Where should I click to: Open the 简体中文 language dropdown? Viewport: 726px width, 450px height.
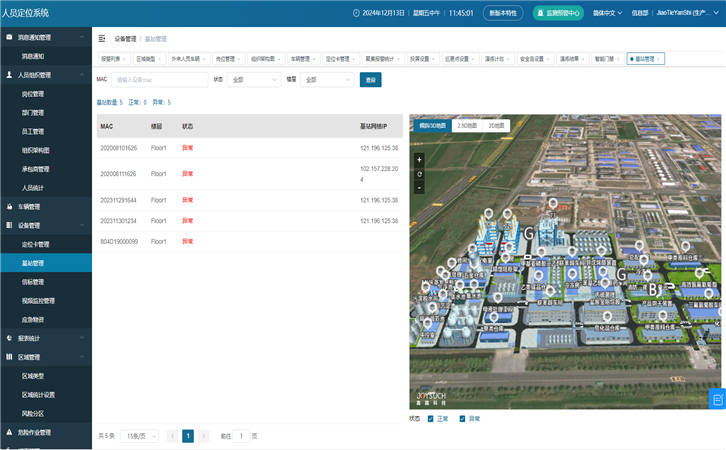[607, 13]
